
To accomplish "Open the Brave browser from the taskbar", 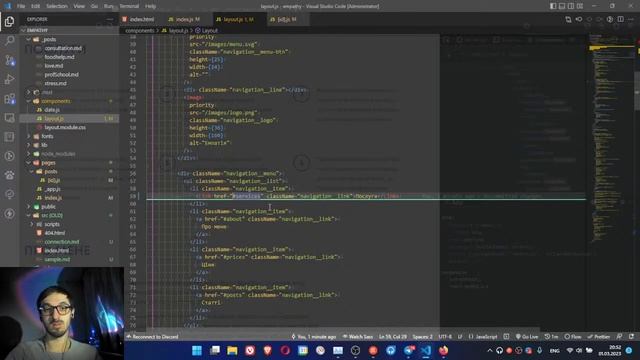I will (x=267, y=350).
